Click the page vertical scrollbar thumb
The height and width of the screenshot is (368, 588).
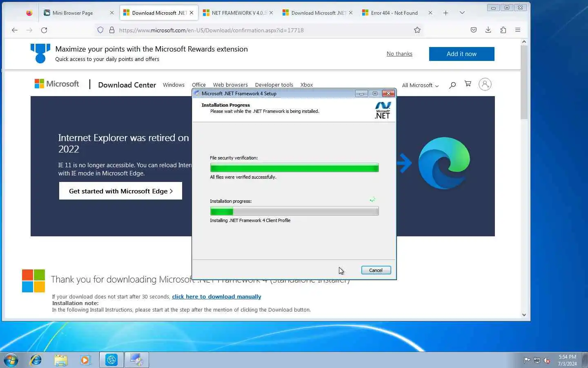[x=524, y=82]
